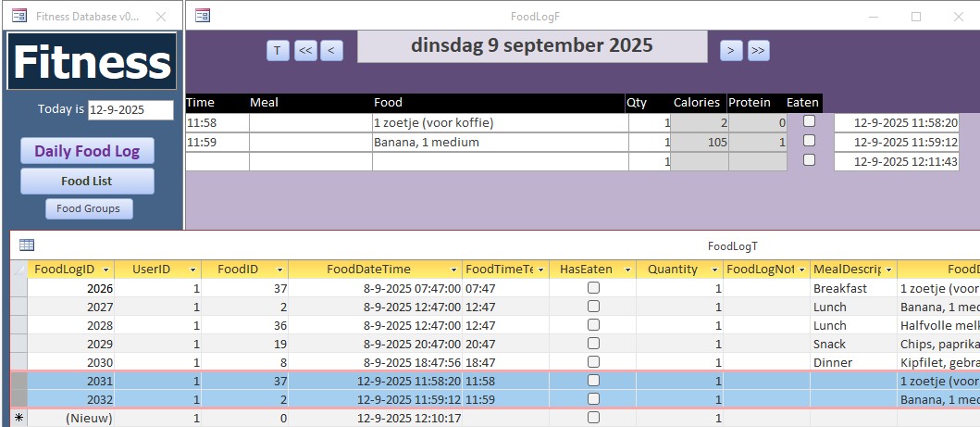The height and width of the screenshot is (427, 980).
Task: Toggle HasEaten for FoodLogID 2026
Action: pyautogui.click(x=593, y=288)
